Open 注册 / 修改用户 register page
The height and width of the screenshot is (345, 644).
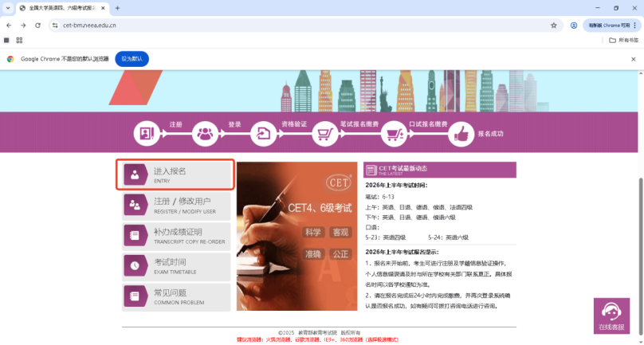pos(175,205)
